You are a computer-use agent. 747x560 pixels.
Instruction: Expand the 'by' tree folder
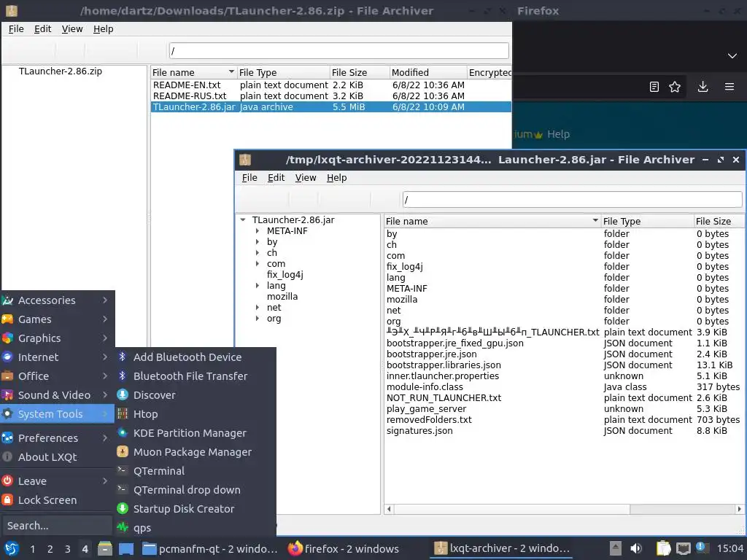coord(258,242)
